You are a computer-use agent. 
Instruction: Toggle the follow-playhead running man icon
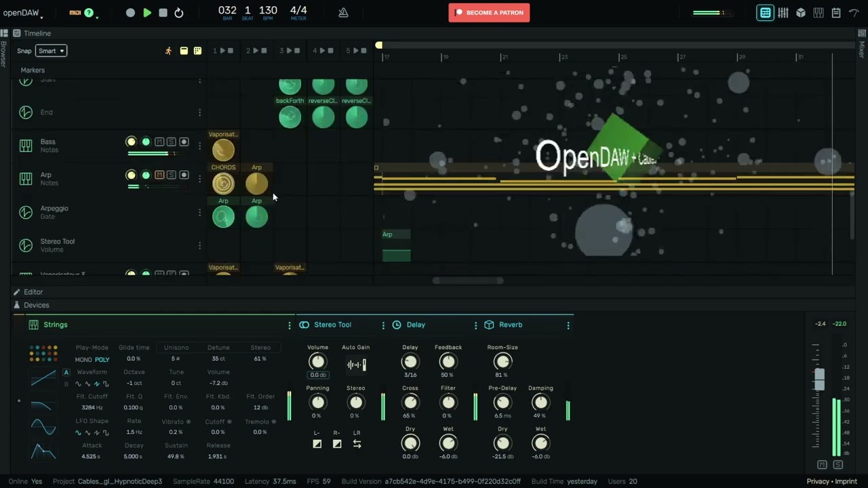(x=168, y=51)
